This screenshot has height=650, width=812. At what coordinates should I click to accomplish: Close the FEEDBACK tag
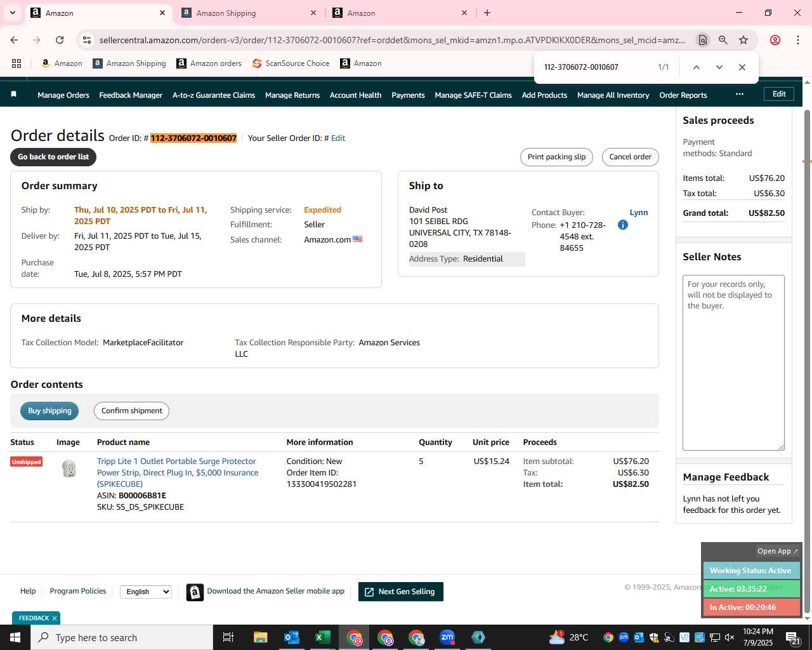click(55, 618)
